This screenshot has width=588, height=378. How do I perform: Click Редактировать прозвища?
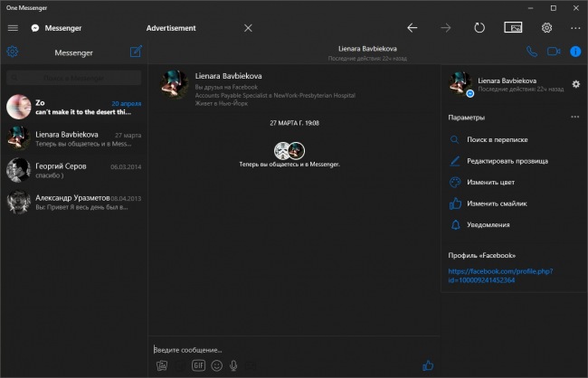(x=507, y=161)
